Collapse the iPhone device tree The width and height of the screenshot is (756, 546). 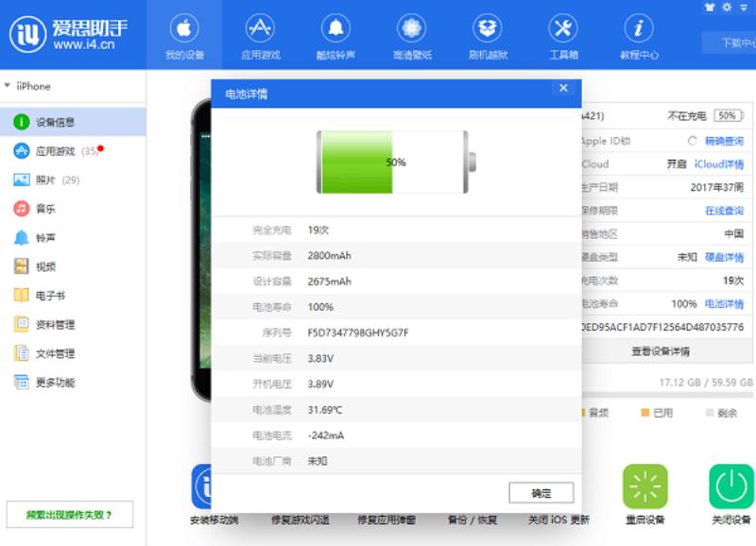pyautogui.click(x=8, y=86)
